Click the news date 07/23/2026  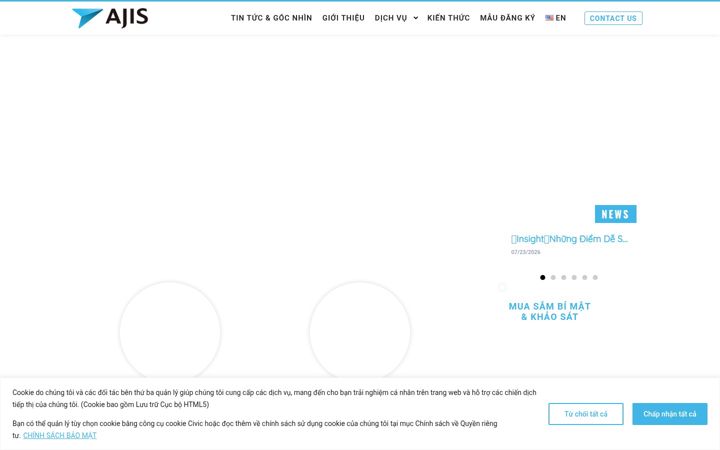[525, 252]
